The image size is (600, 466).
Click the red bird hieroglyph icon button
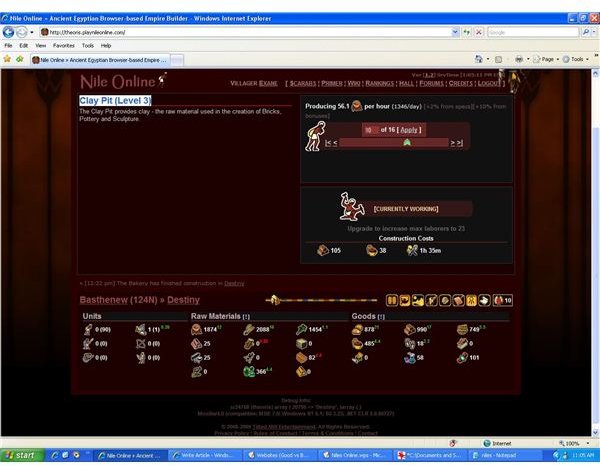[x=405, y=300]
